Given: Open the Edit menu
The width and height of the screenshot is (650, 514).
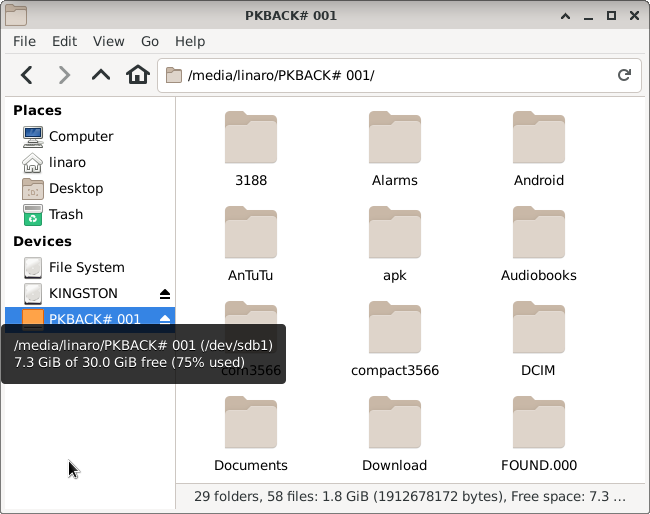Looking at the screenshot, I should (x=64, y=41).
